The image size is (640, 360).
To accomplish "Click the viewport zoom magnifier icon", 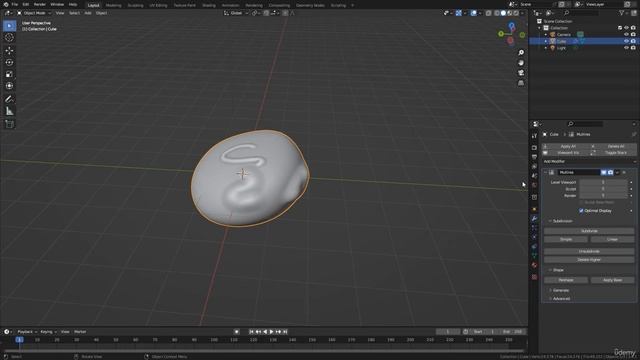I will click(521, 53).
